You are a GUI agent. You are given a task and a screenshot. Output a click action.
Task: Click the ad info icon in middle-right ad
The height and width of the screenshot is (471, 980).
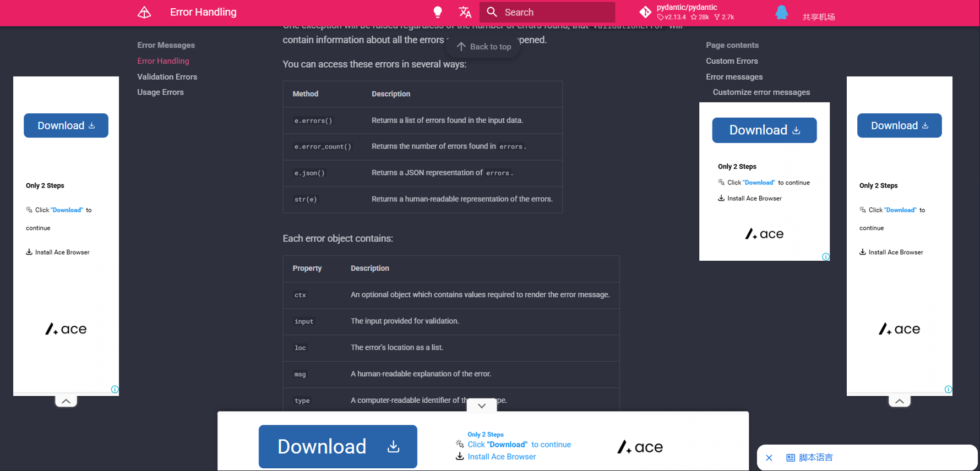tap(825, 256)
